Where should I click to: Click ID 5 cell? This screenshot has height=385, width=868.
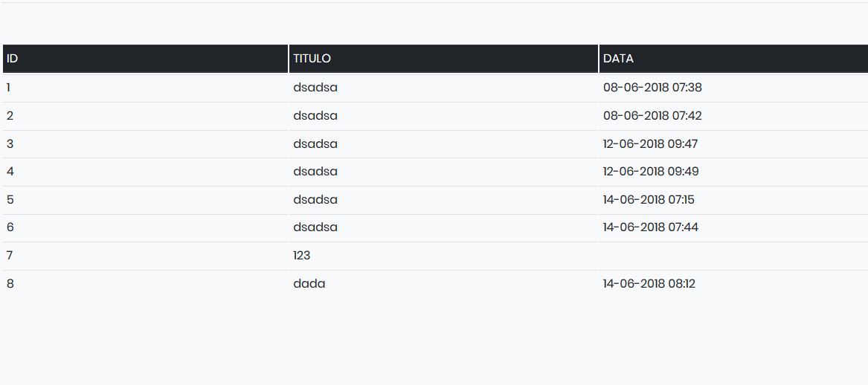pos(145,200)
